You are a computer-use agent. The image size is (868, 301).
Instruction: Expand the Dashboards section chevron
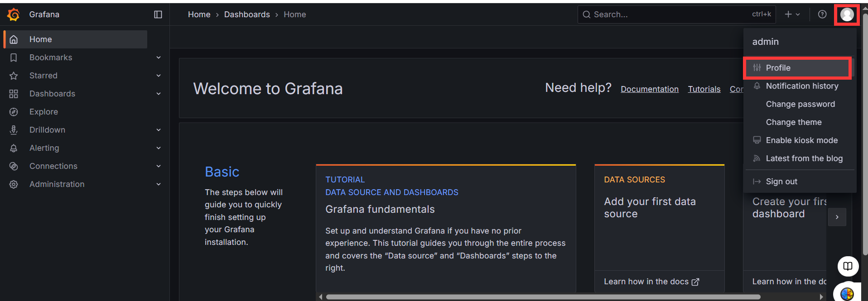pyautogui.click(x=159, y=94)
